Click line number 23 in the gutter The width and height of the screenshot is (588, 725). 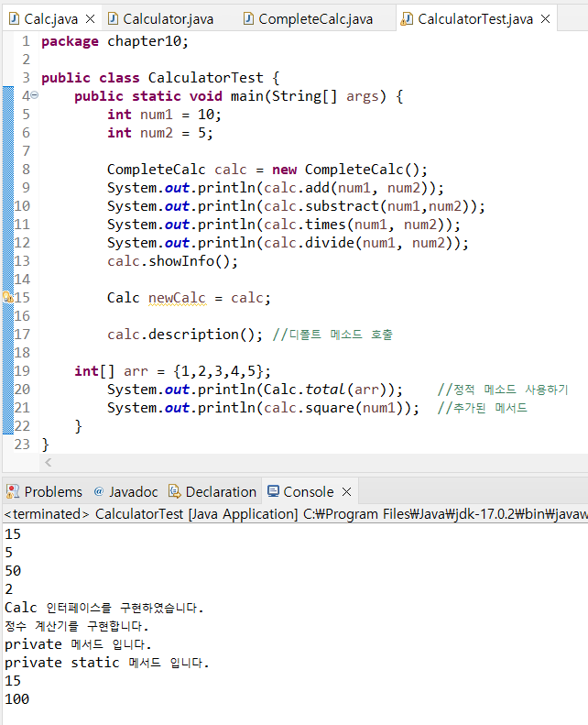tap(22, 444)
